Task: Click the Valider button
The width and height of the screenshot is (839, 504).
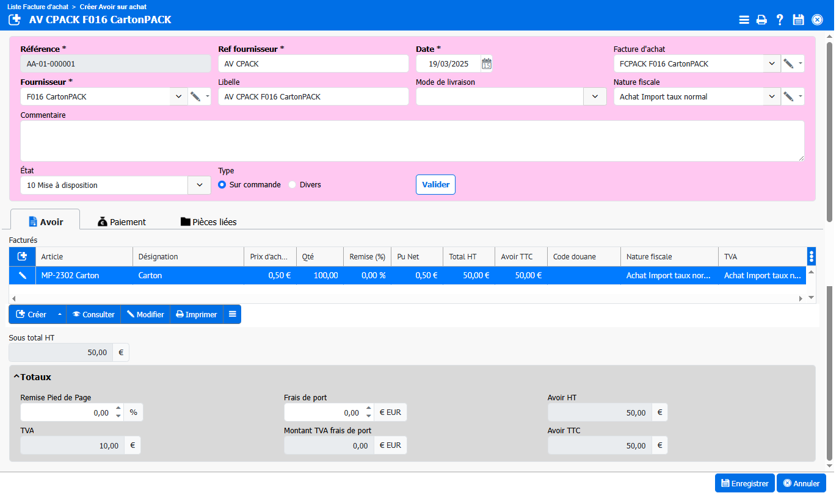Action: [x=435, y=185]
